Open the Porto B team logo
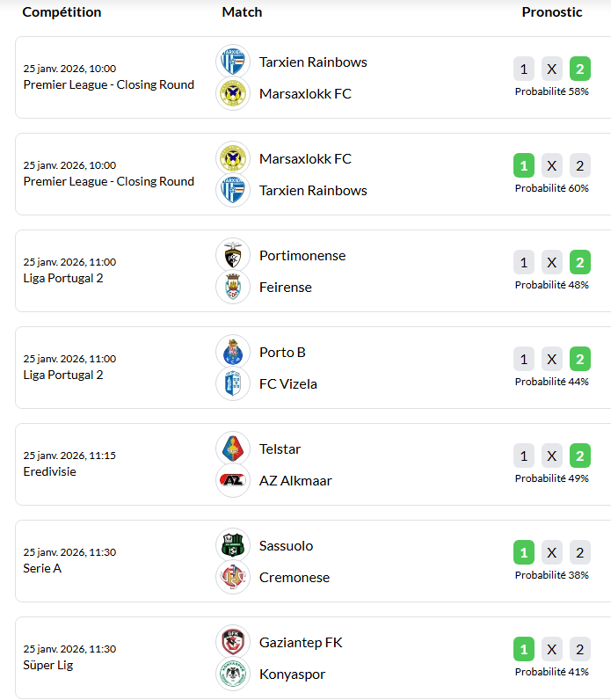 pos(233,352)
